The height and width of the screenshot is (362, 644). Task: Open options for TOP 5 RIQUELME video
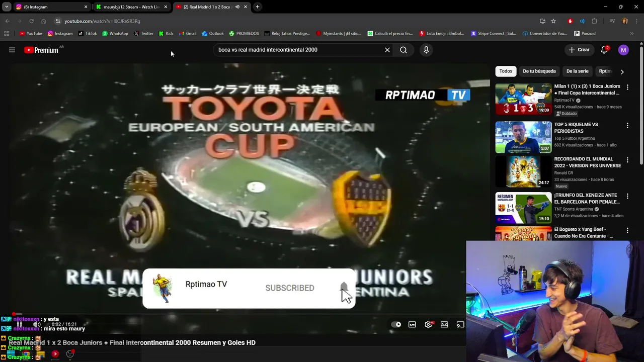tap(627, 126)
